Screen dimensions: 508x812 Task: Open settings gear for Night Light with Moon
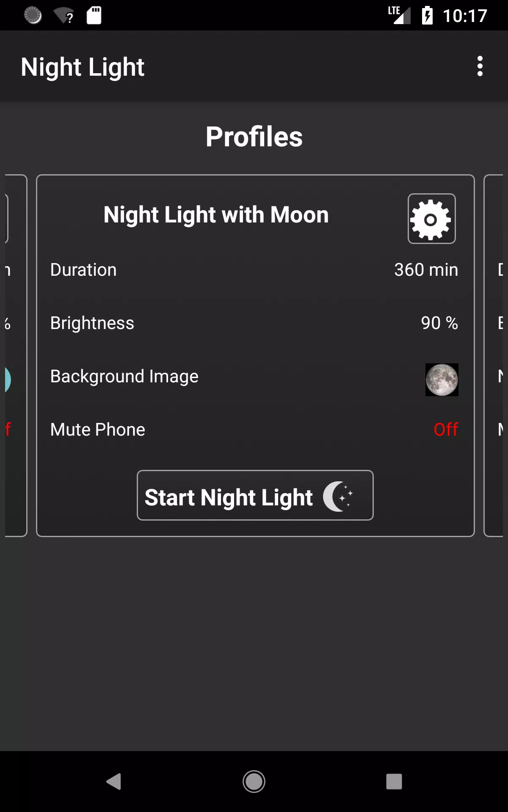point(431,219)
